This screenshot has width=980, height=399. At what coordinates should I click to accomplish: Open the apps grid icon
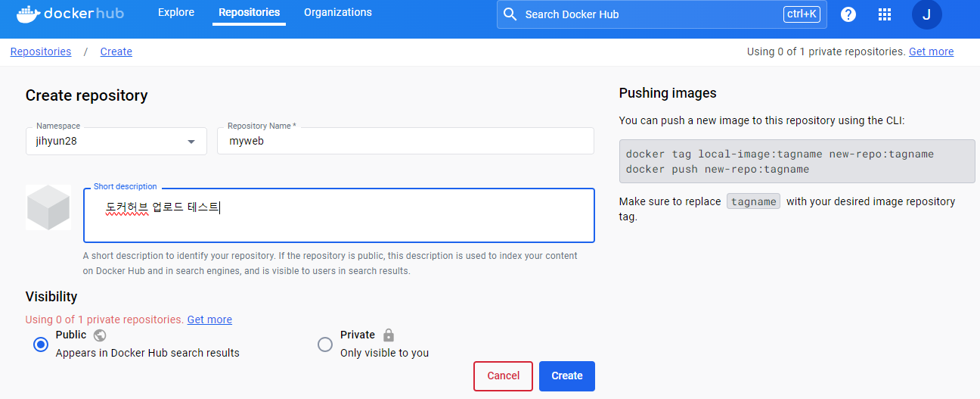[885, 14]
